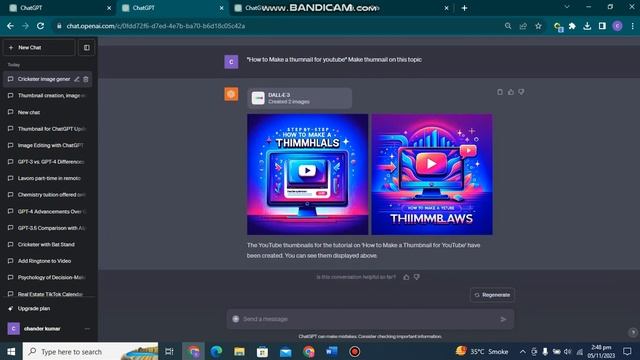Hide the ChatGPT sidebar with the collapse icon
The height and width of the screenshot is (360, 640).
click(x=87, y=47)
